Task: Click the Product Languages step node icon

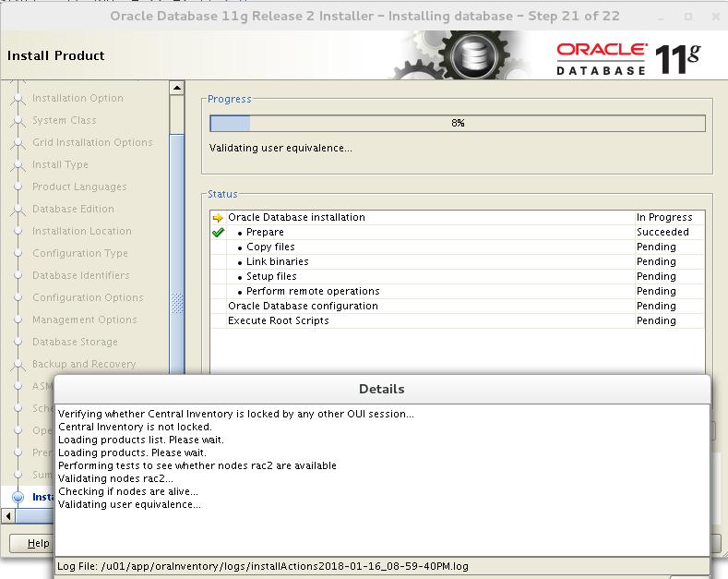Action: pos(18,187)
